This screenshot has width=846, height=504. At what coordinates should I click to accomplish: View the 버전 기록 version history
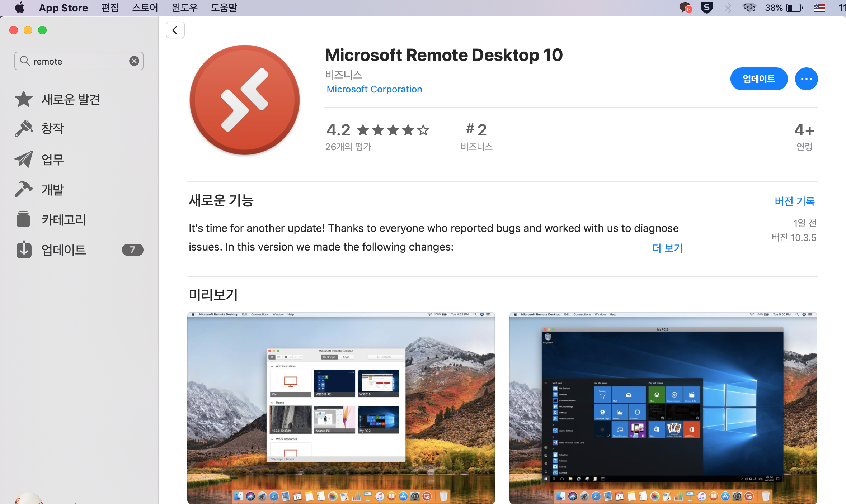[794, 201]
